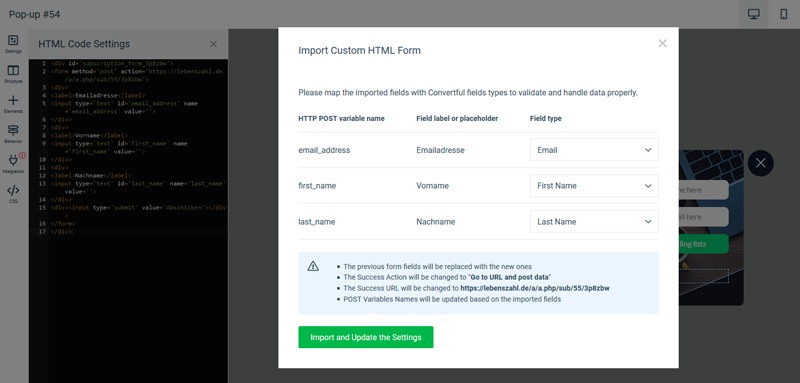Screen dimensions: 800x383
Task: Click code line 15 with submit input
Action: [x=138, y=212]
